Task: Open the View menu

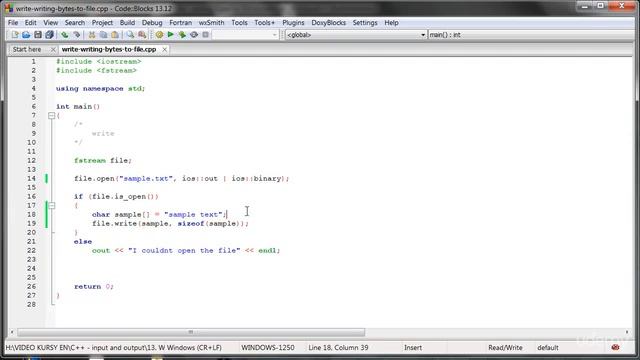Action: coord(51,22)
